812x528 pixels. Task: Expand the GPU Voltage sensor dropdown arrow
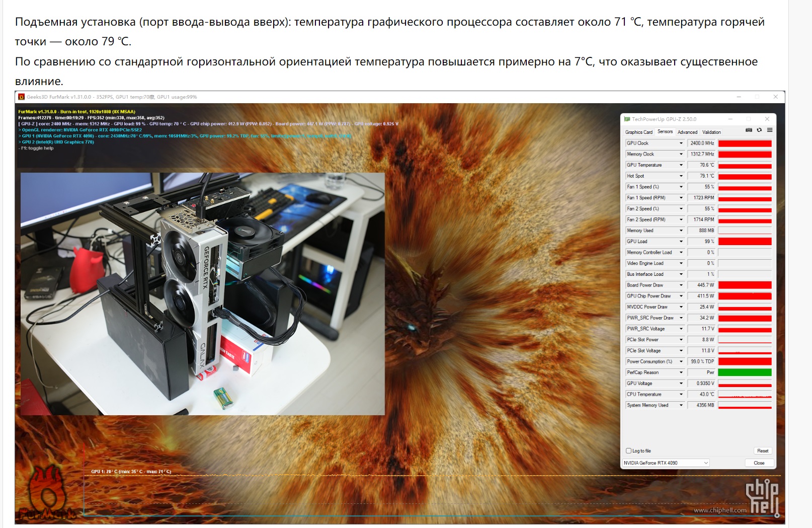[681, 383]
